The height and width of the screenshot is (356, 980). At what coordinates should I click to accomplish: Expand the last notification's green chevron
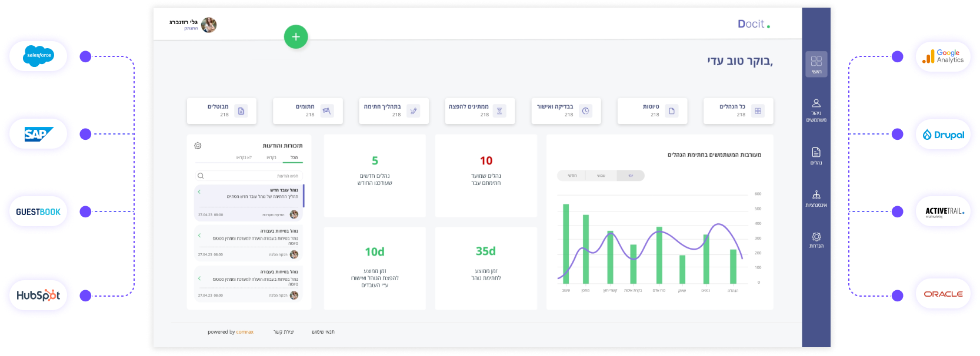point(199,278)
